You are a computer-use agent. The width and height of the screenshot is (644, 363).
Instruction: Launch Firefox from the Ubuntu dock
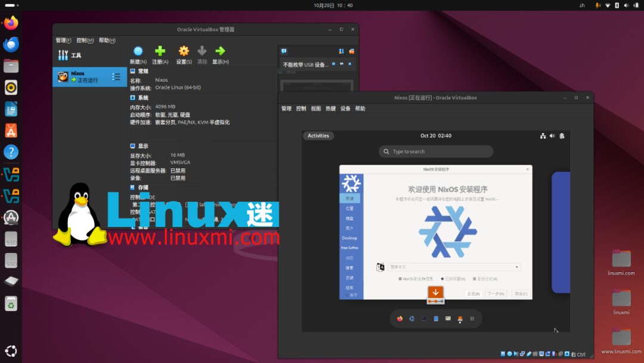(x=11, y=23)
